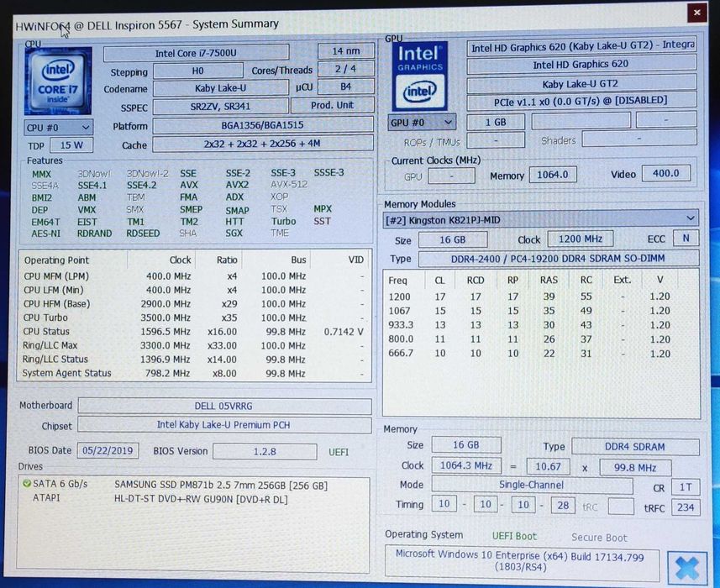Image resolution: width=720 pixels, height=588 pixels.
Task: Click the Intel HD Graphics 620 name field
Action: pos(581,65)
